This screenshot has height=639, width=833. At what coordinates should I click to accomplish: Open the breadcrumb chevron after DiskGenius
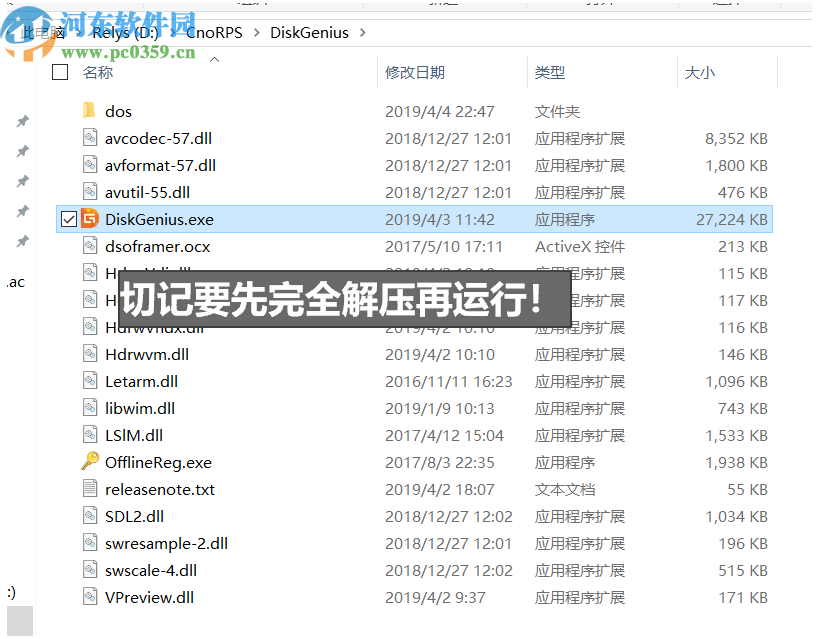click(364, 32)
